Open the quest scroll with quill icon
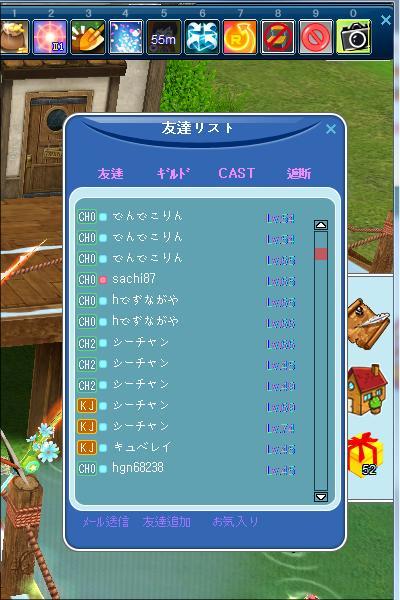Viewport: 400px width, 600px height. point(368,324)
